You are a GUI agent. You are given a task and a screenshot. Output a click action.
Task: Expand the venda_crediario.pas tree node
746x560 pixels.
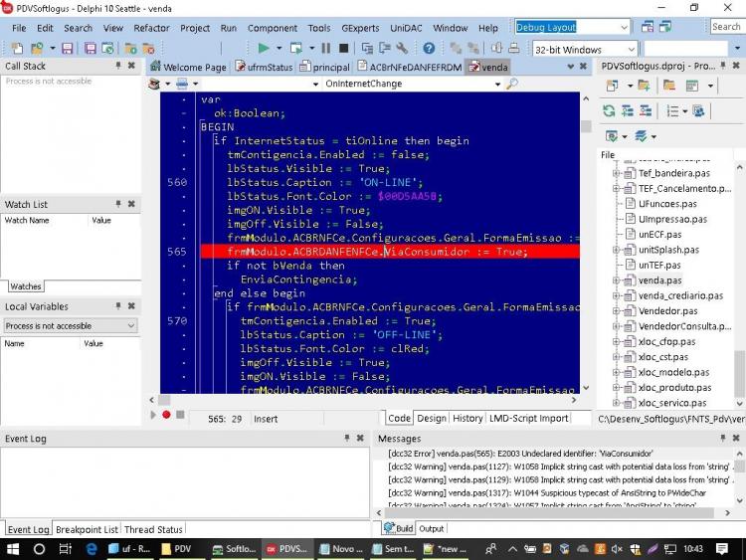click(x=616, y=295)
